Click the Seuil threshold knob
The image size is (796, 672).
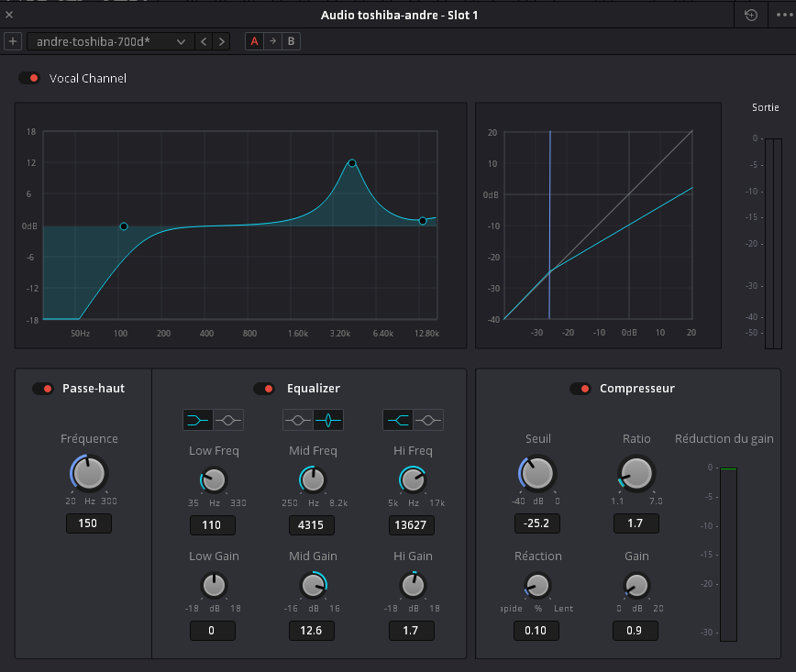(x=538, y=473)
